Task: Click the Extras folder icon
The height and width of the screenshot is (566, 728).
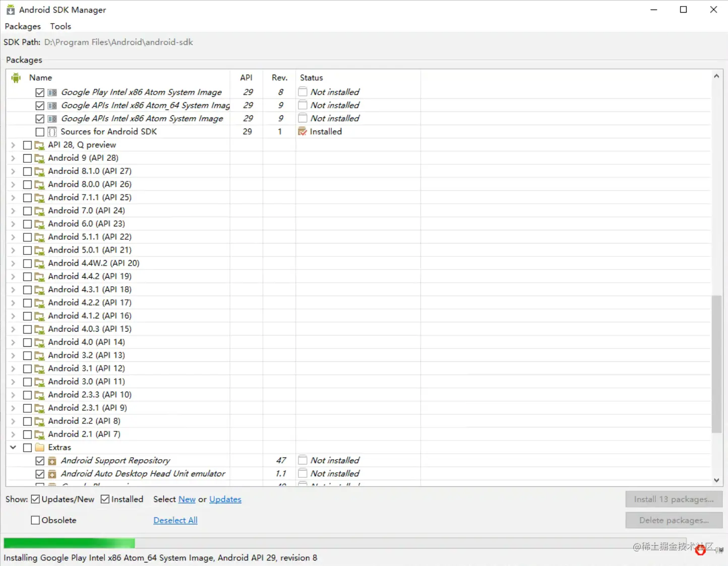Action: [x=39, y=447]
